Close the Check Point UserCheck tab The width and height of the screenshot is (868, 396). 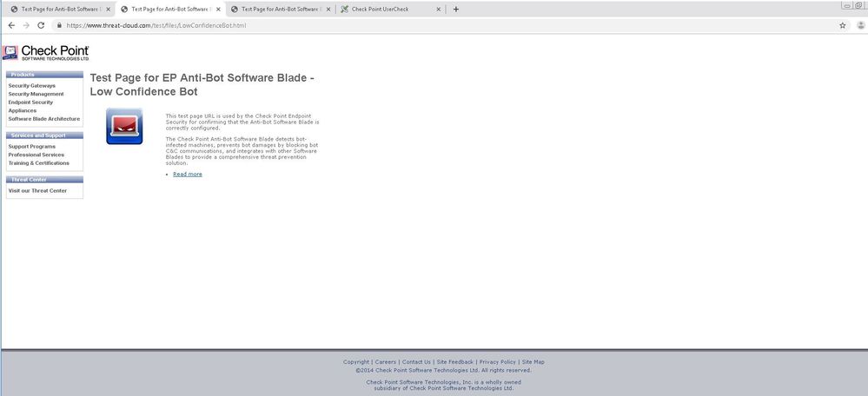tap(438, 9)
